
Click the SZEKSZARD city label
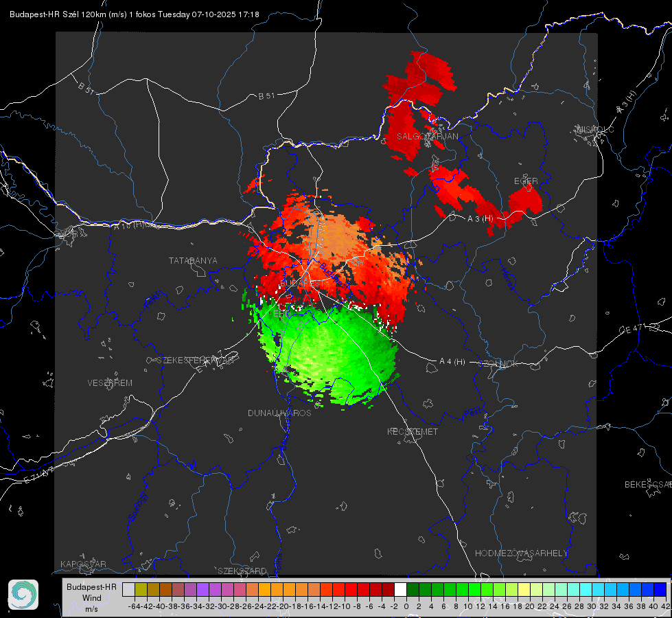pos(242,571)
